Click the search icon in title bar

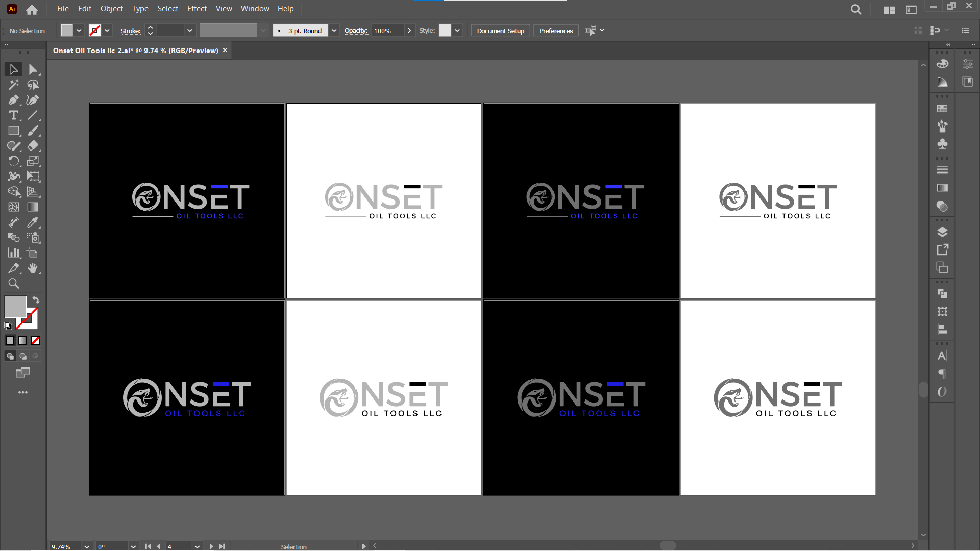856,9
